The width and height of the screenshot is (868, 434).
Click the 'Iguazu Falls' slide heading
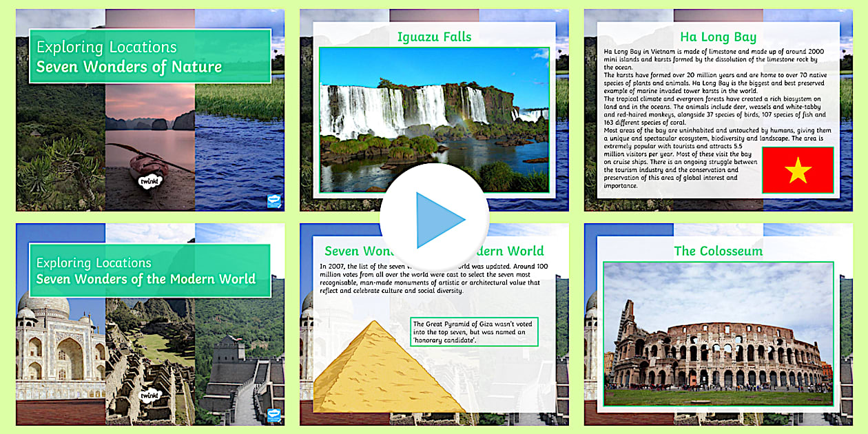[x=434, y=37]
